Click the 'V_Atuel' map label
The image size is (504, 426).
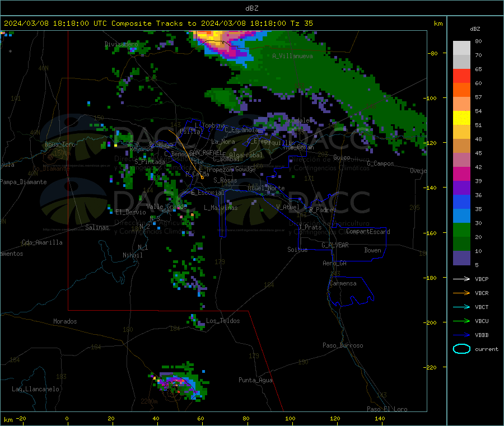pyautogui.click(x=288, y=207)
